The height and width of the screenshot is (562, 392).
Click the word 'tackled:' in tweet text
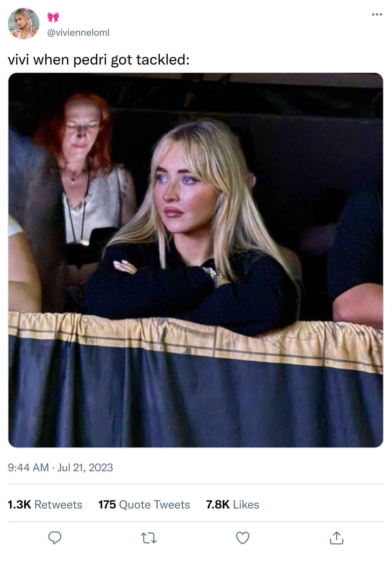tap(163, 60)
